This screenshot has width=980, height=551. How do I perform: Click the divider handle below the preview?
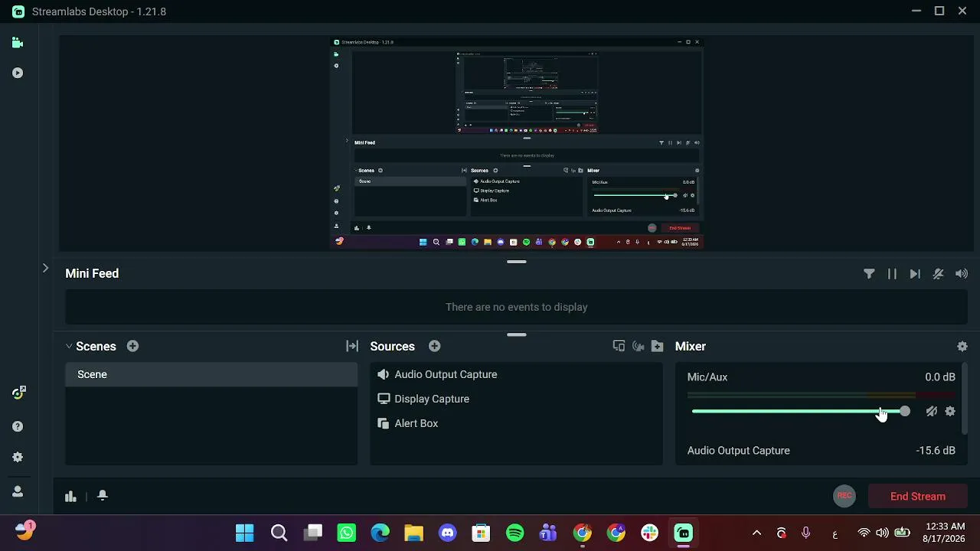[517, 262]
